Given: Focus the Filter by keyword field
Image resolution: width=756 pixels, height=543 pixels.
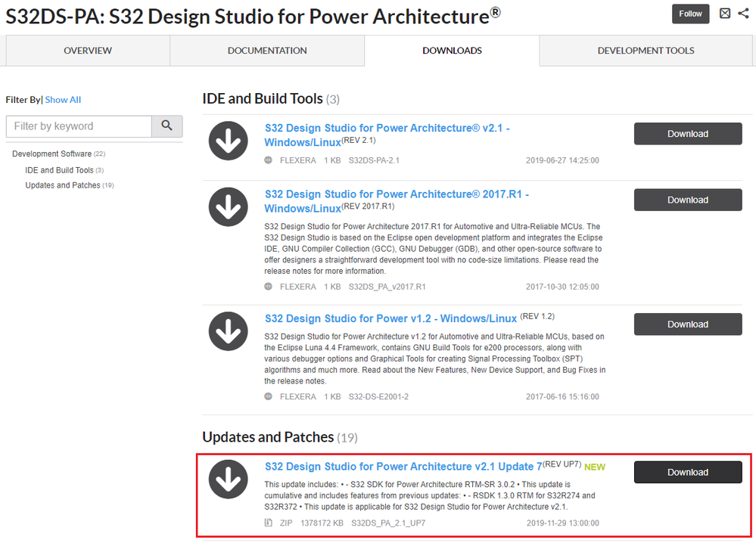Looking at the screenshot, I should (x=79, y=126).
